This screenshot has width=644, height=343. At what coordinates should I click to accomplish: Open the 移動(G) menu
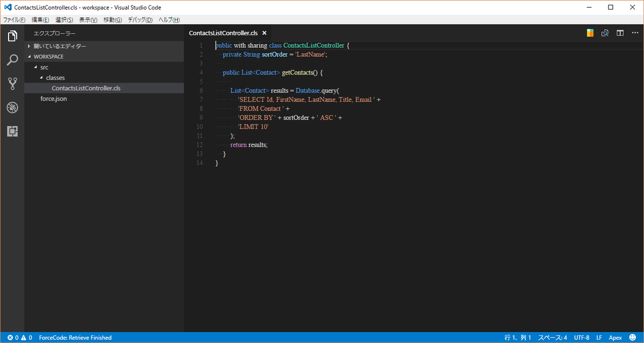point(113,20)
